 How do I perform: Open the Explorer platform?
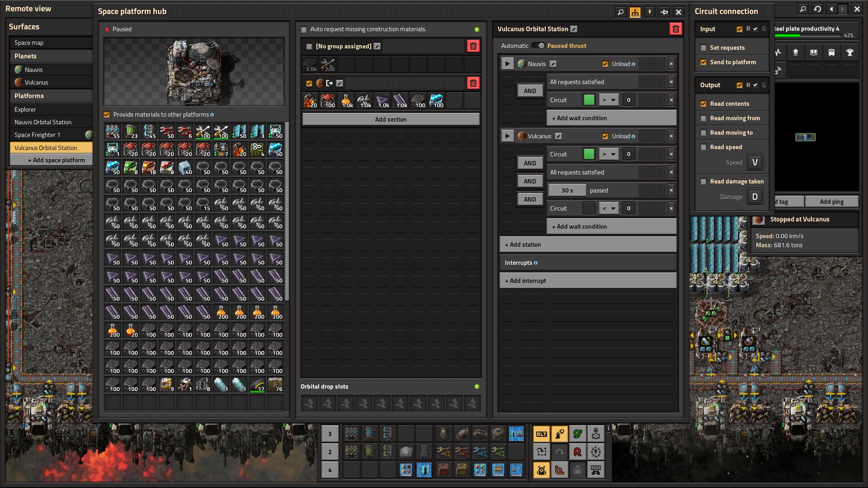(51, 109)
